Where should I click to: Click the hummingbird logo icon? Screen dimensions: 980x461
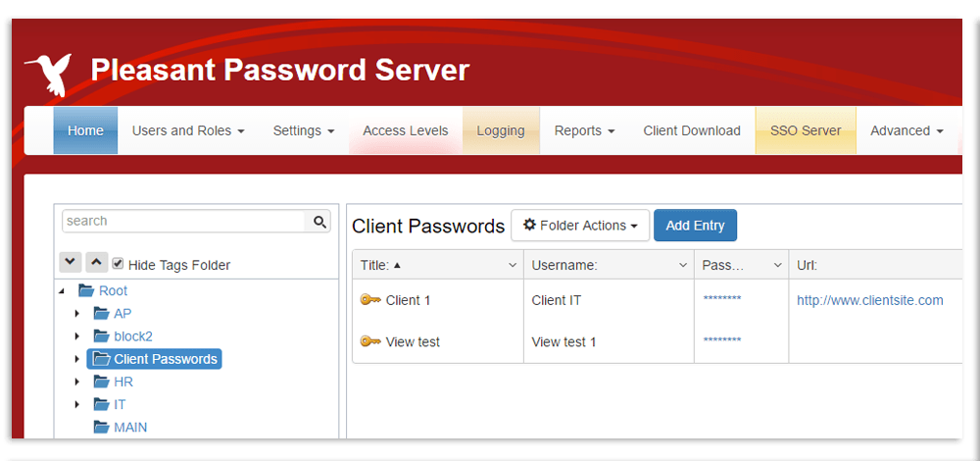coord(47,75)
